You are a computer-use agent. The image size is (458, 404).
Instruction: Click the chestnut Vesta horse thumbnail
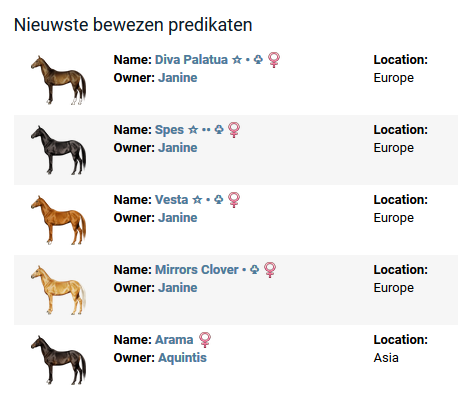coord(58,220)
